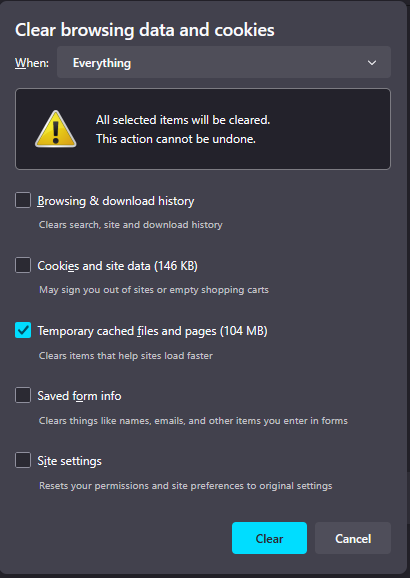Check Browsing & download history checkbox
Screen dimensions: 410x578
[23, 201]
